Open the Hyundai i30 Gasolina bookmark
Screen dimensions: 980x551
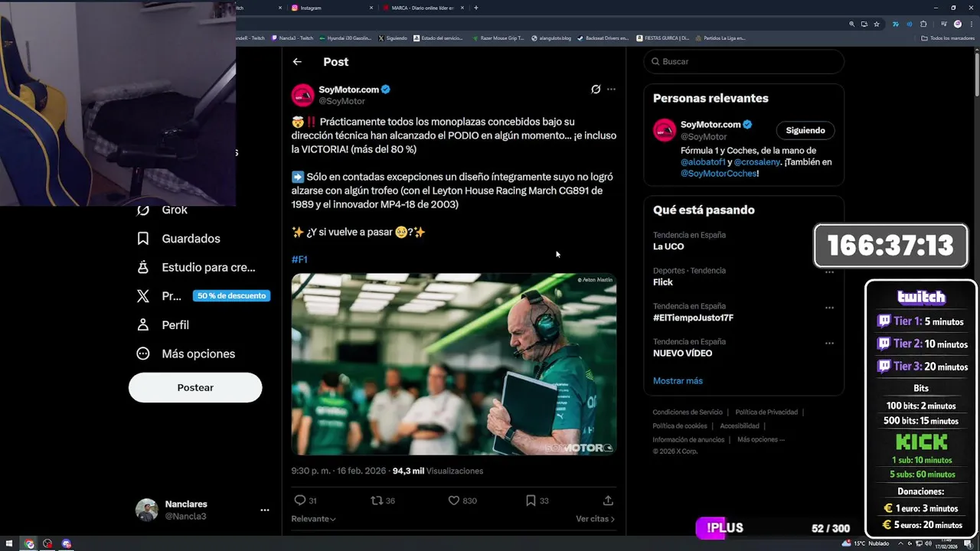pos(345,37)
